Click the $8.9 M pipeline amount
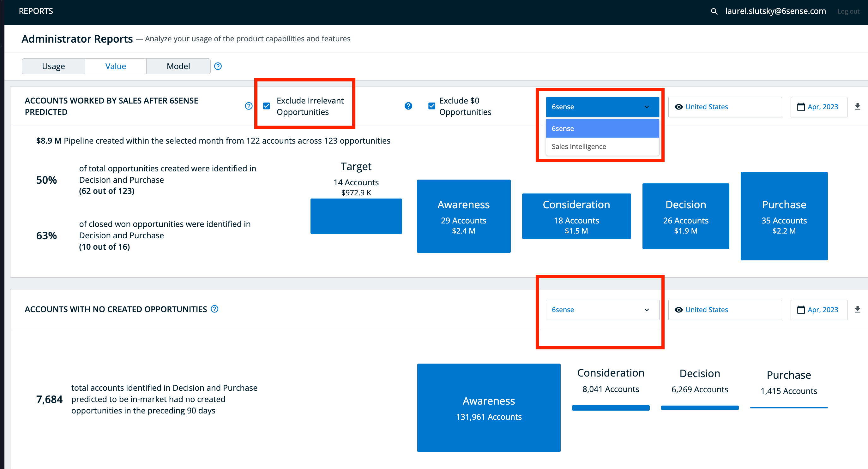Screen dimensions: 868x469 (49, 141)
